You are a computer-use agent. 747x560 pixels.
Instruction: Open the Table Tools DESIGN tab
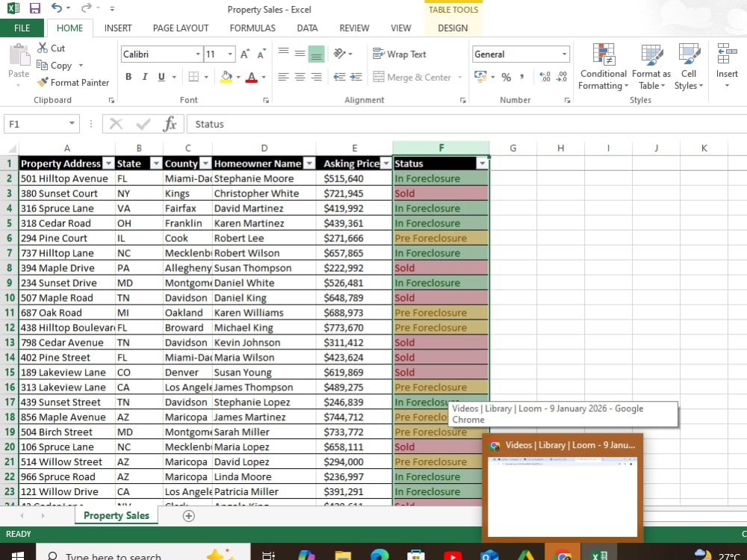[x=453, y=28]
